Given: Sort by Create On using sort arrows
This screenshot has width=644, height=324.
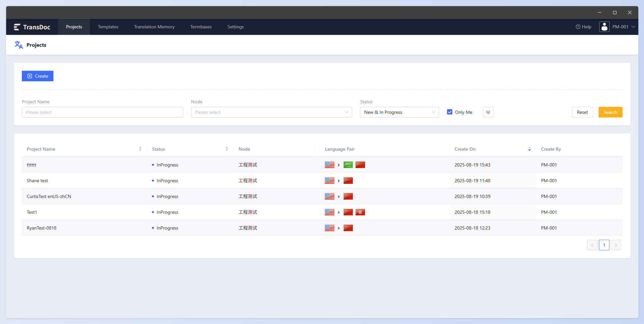Looking at the screenshot, I should click(x=529, y=149).
